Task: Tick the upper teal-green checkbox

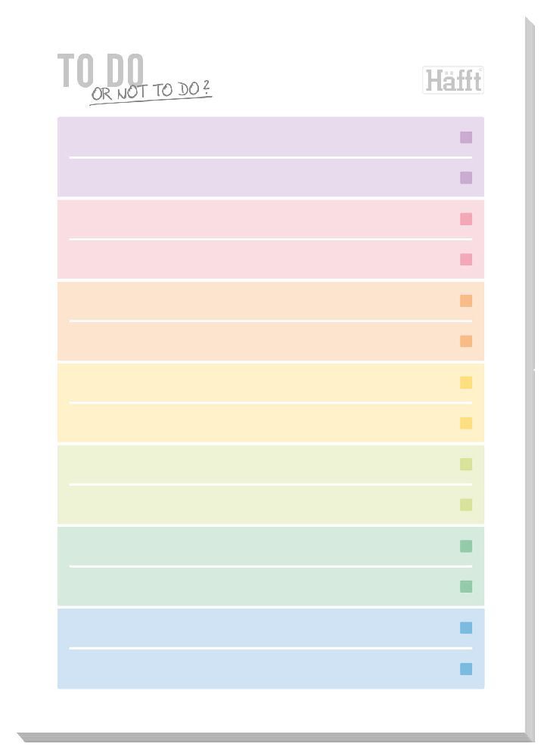Action: coord(465,547)
